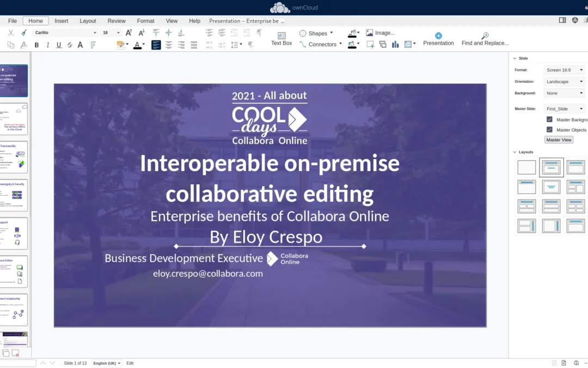Open the font size 18 dropdown
This screenshot has width=588, height=368.
click(118, 33)
